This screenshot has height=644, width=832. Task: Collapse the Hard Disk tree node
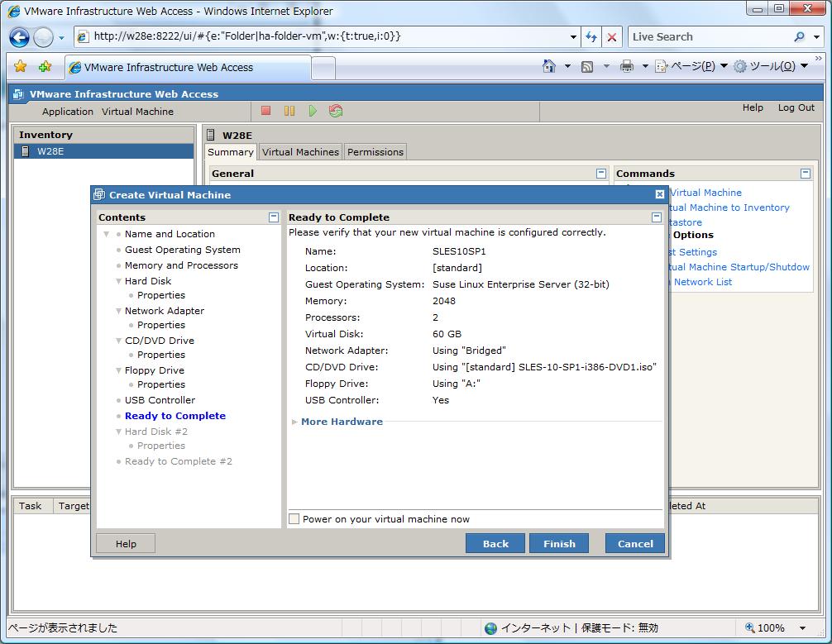point(119,281)
